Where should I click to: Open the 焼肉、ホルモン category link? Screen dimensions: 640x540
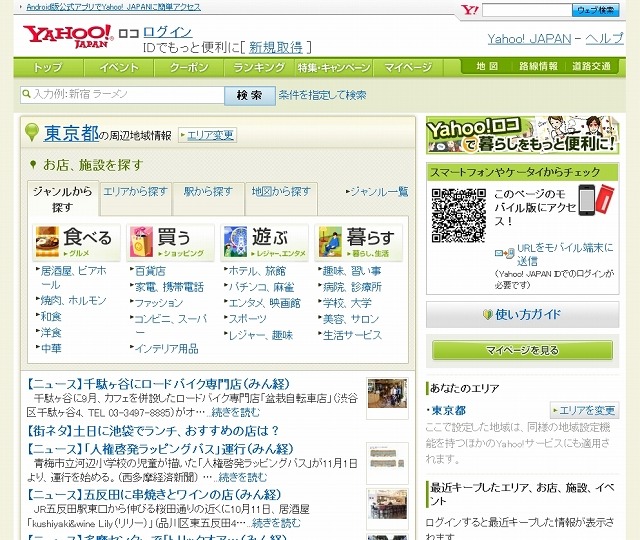click(73, 301)
